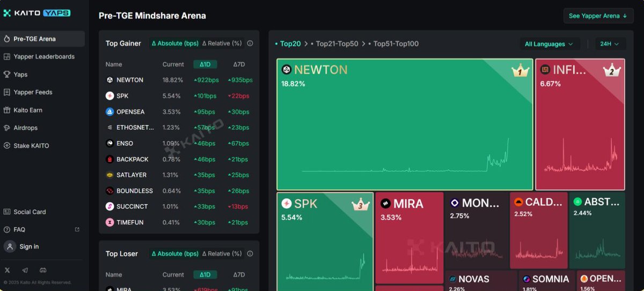
Task: Select Δ7D column in Top Loser
Action: (239, 274)
